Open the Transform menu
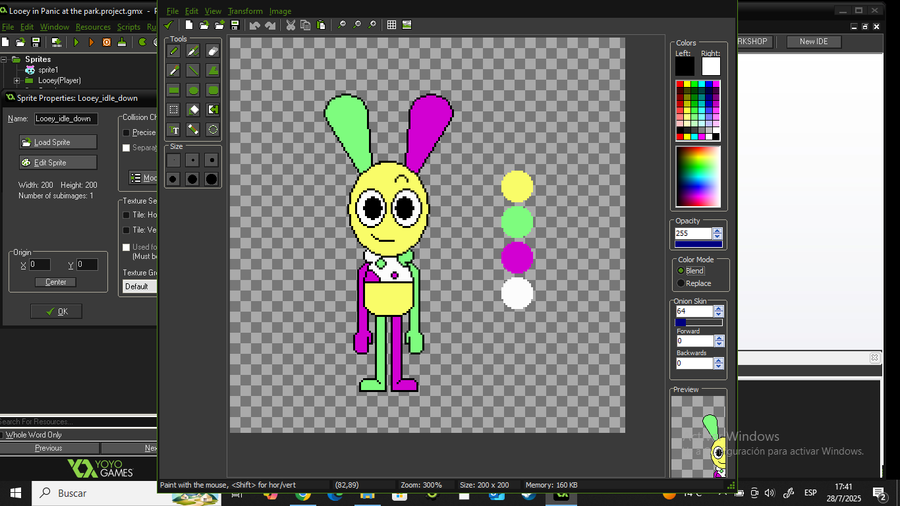900x506 pixels. [245, 11]
